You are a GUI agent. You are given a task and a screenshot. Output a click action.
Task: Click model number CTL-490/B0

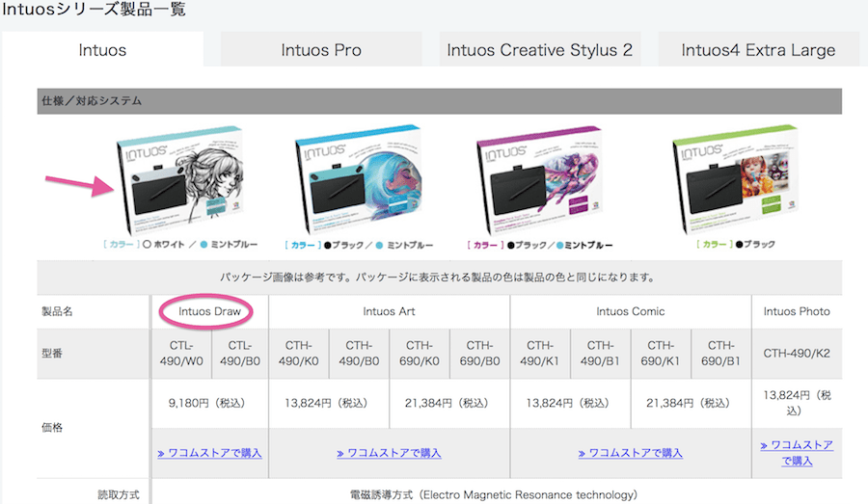(x=240, y=354)
